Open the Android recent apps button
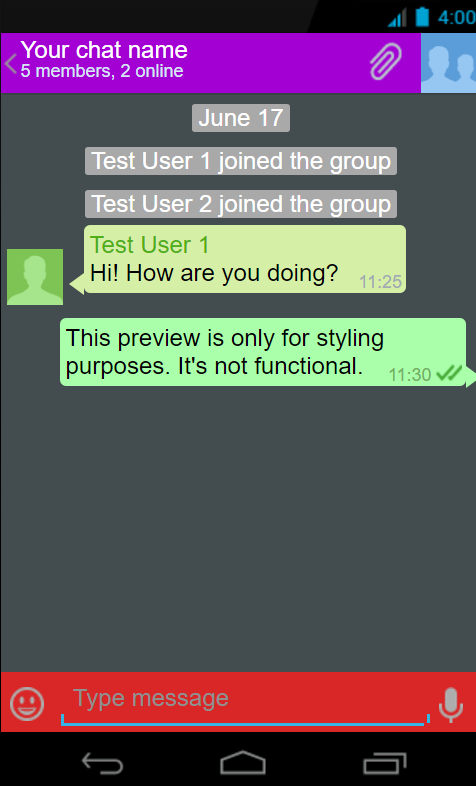The width and height of the screenshot is (476, 786). pos(385,763)
